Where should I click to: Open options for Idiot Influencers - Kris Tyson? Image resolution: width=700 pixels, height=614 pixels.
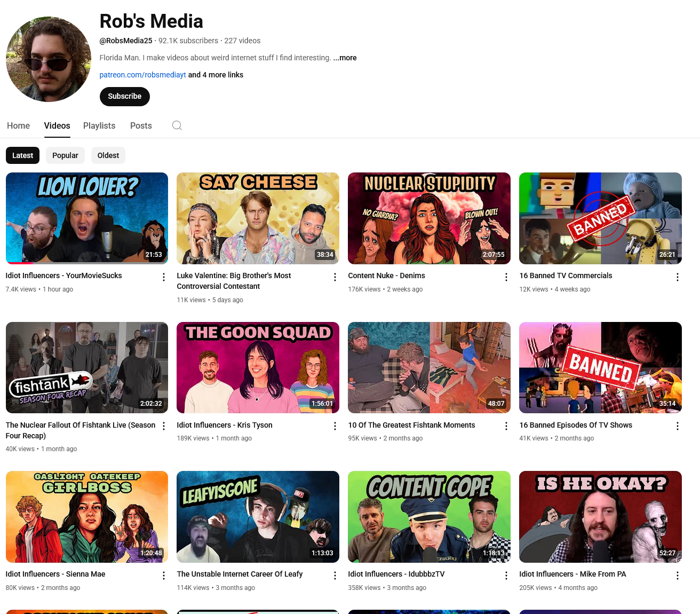[335, 426]
